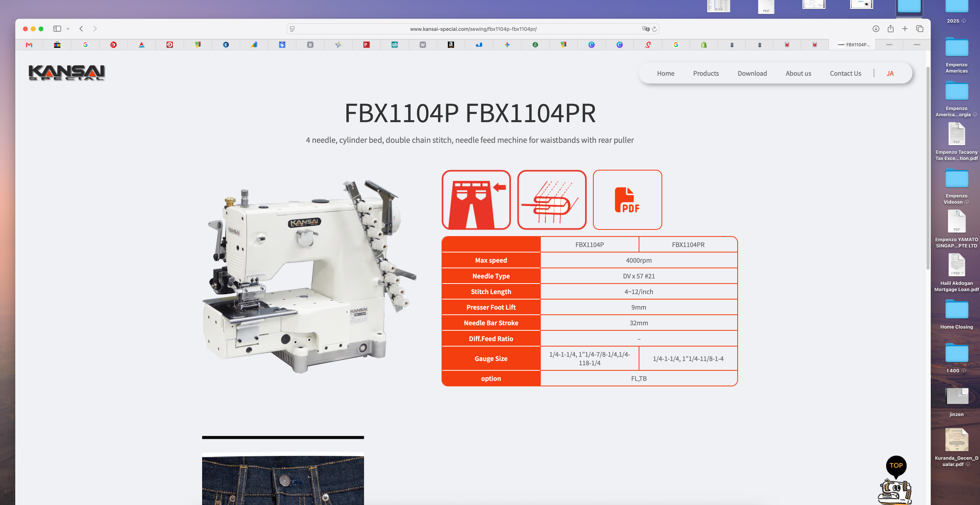Select the Stitch Length row label
The image size is (980, 505).
coord(491,292)
